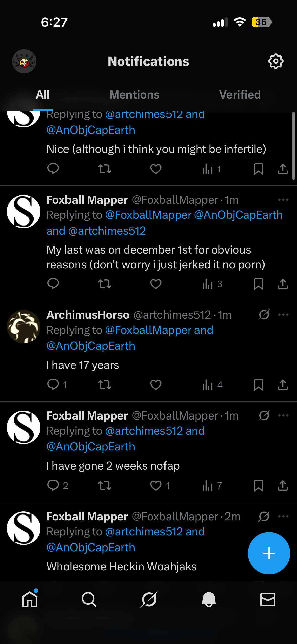This screenshot has width=297, height=644.
Task: Switch to the Mentions tab
Action: click(x=134, y=95)
